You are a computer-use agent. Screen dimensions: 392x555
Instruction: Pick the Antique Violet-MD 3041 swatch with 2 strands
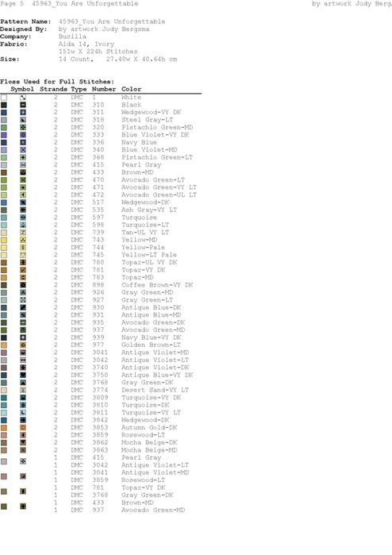[x=4, y=353]
